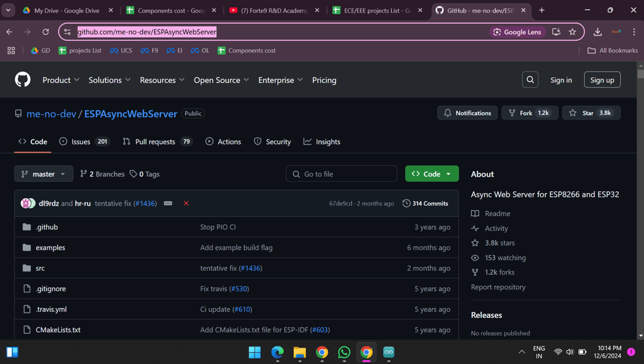Screen dimensions: 644x364
Task: Expand the Enterprise menu
Action: click(280, 80)
